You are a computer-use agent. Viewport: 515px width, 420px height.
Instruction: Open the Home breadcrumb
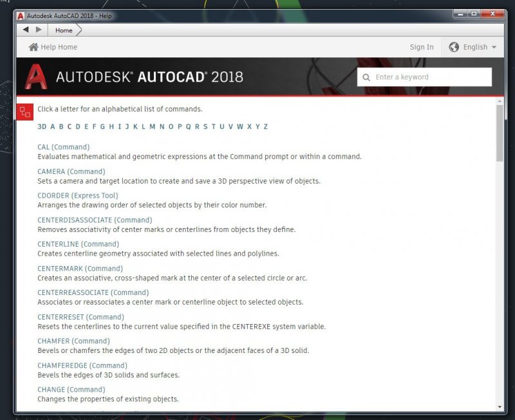pos(64,30)
